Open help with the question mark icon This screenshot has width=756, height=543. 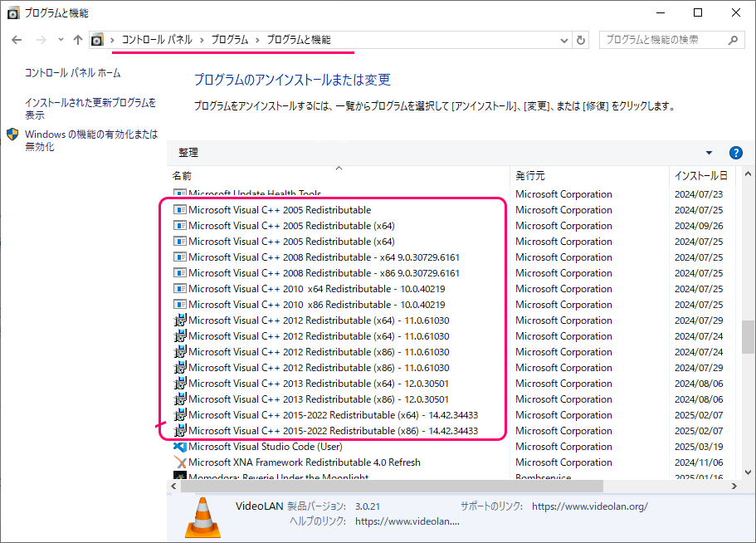(736, 153)
